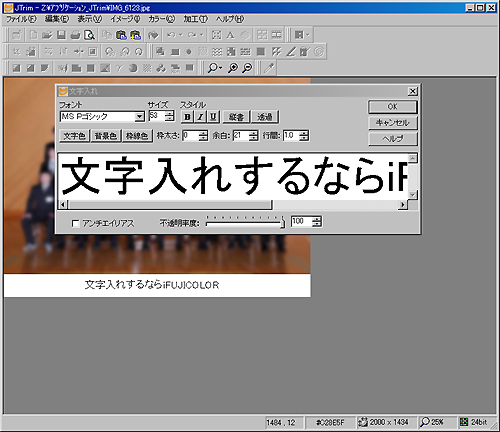Viewport: 500px width, 432px height.
Task: Click the Zoom Out minus magnifier icon
Action: (x=247, y=68)
